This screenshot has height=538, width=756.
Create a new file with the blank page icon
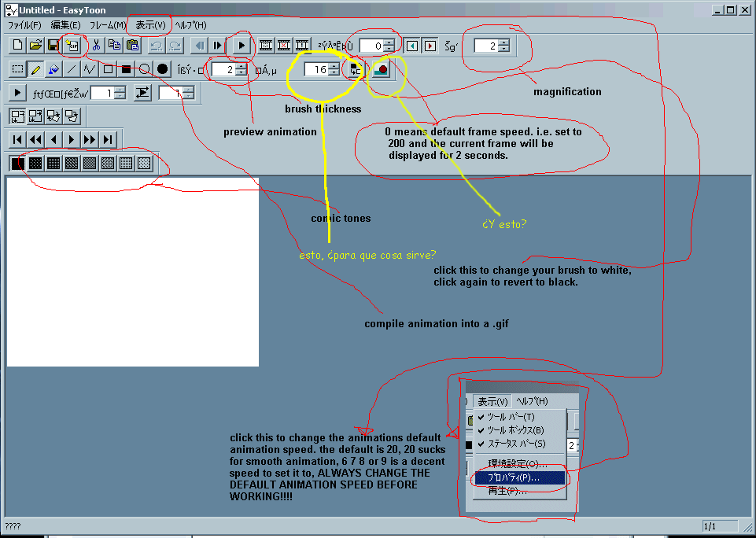tap(18, 46)
